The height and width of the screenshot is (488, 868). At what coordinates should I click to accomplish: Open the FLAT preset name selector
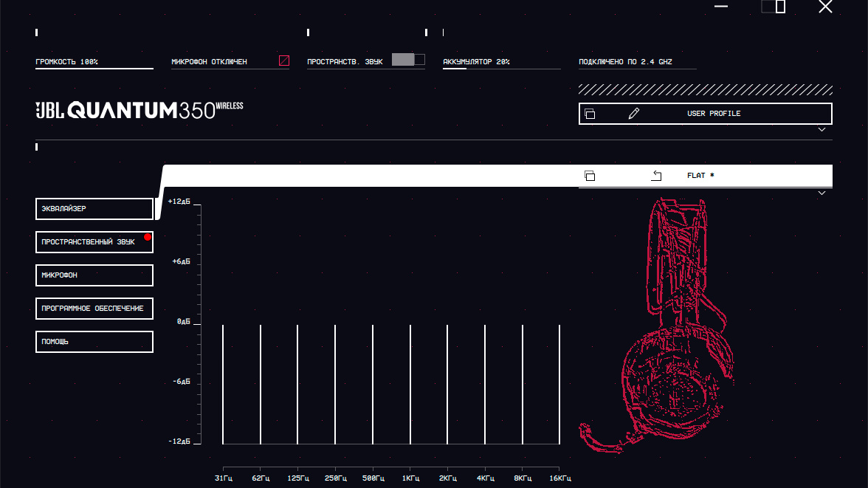[x=700, y=176]
